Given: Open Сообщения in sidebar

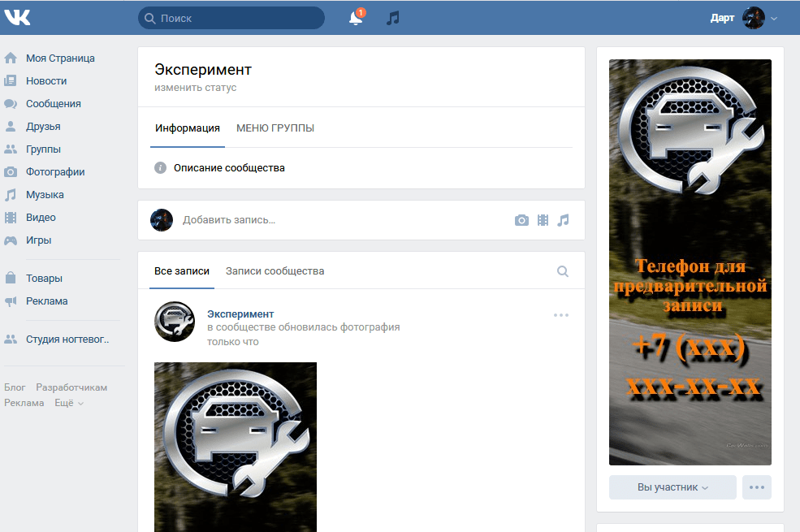Looking at the screenshot, I should (54, 103).
